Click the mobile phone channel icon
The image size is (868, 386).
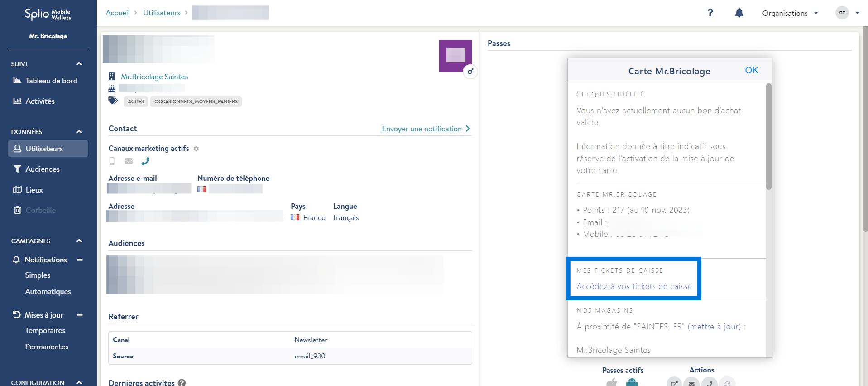112,161
